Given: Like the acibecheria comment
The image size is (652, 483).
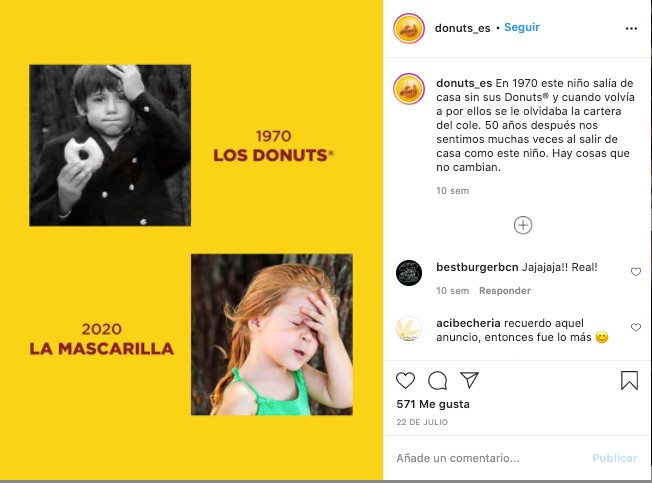Looking at the screenshot, I should (x=636, y=328).
